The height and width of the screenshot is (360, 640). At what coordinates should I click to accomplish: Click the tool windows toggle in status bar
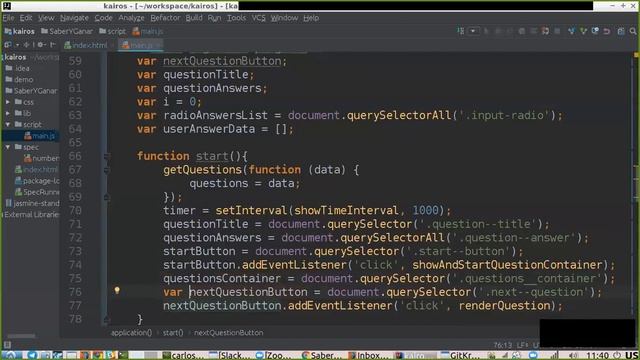pos(7,345)
